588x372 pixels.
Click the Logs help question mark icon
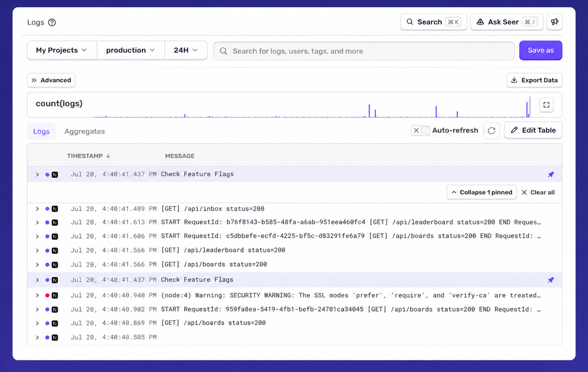[x=52, y=22]
